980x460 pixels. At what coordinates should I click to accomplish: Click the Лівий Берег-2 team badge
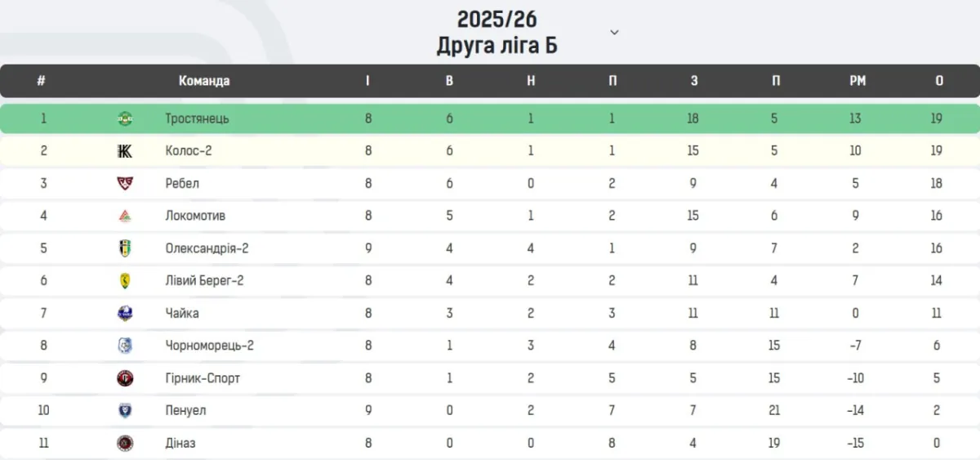coord(125,281)
